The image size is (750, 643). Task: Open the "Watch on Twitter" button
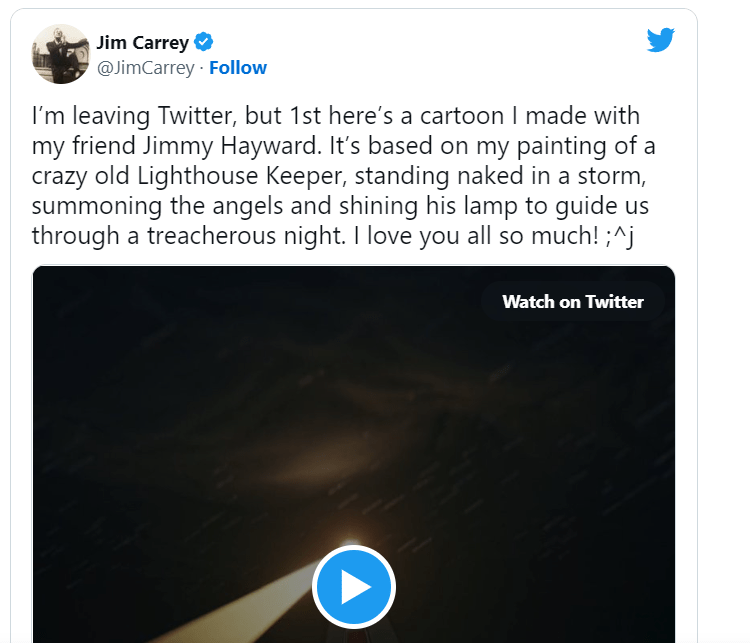[x=573, y=301]
